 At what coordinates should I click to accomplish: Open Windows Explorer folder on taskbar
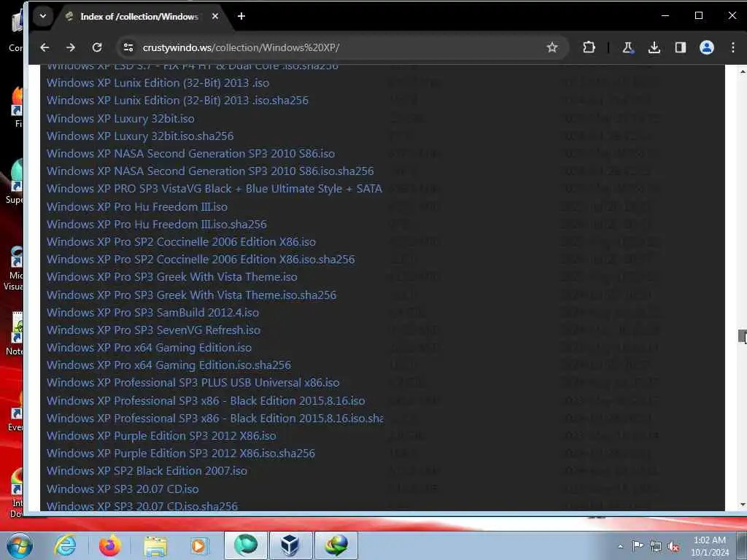155,547
